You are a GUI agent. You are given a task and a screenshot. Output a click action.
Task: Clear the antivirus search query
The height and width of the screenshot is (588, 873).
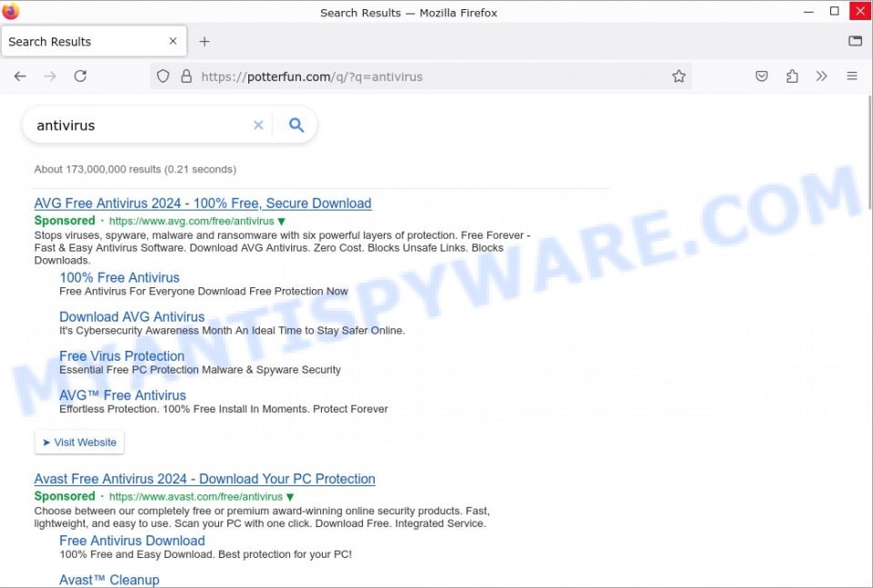tap(258, 125)
